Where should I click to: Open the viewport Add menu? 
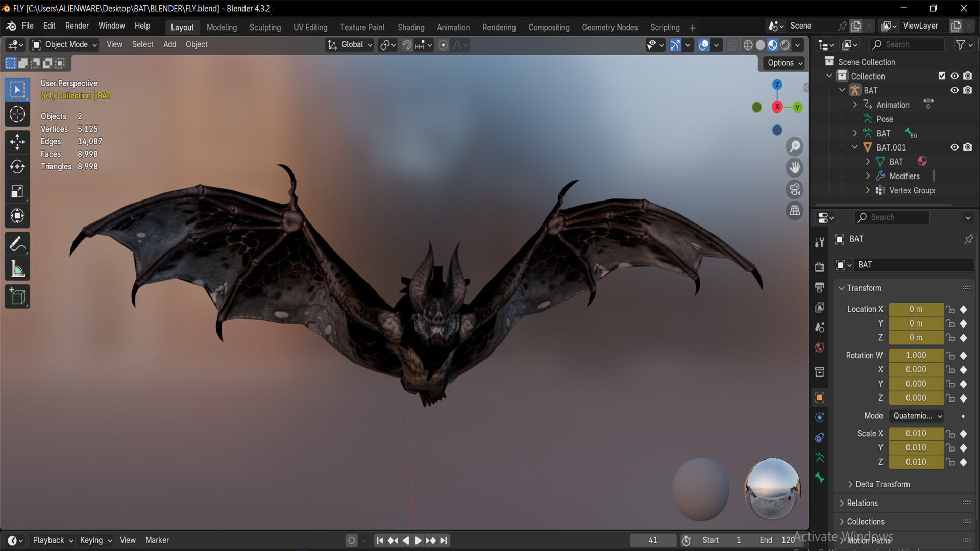pyautogui.click(x=169, y=45)
